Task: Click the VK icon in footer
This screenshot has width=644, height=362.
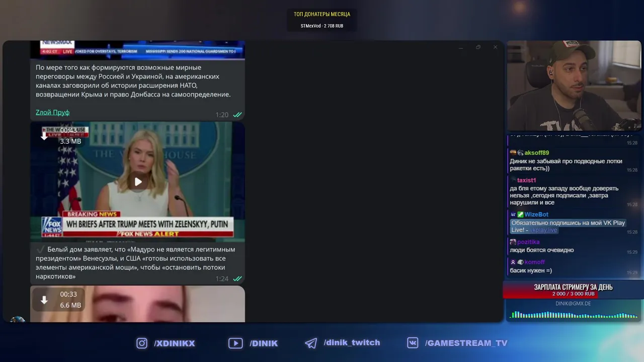Action: click(413, 343)
